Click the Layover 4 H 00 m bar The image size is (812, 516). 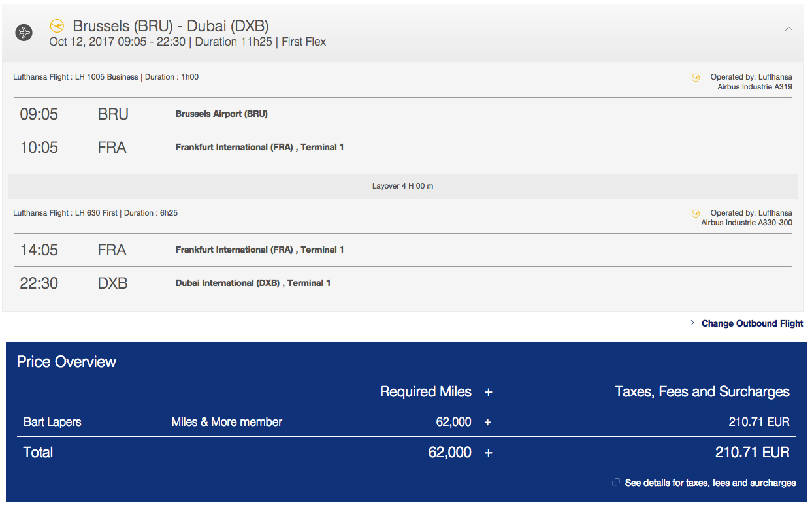(x=402, y=186)
